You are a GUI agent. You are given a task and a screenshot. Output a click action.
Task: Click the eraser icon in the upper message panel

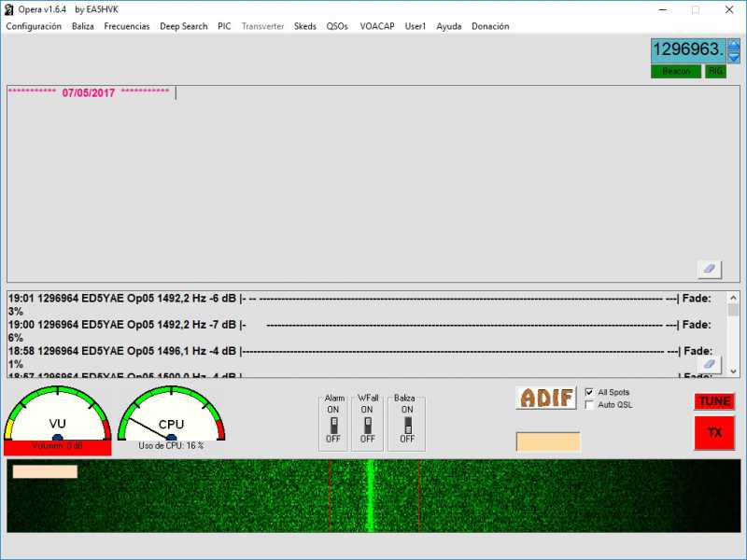pyautogui.click(x=709, y=269)
